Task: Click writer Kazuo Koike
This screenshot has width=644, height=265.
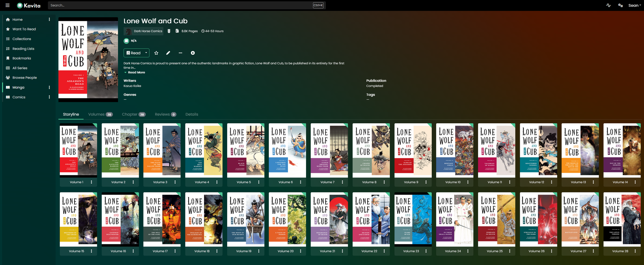Action: (x=132, y=86)
